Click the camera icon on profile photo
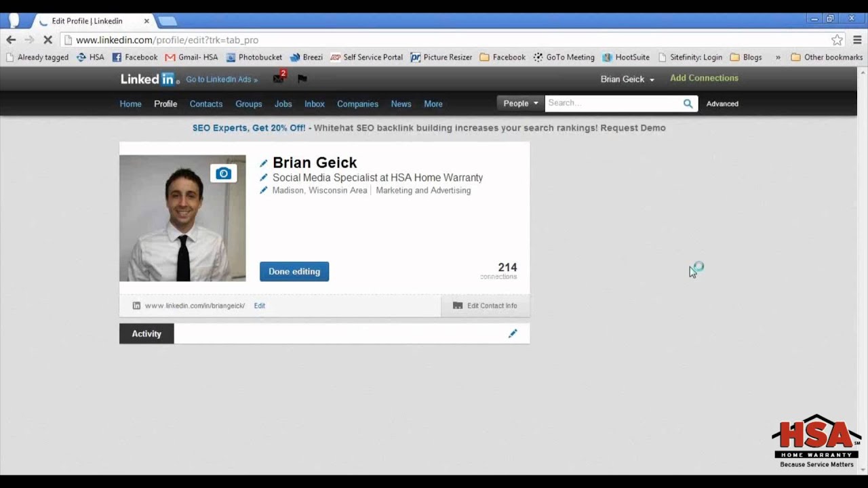The height and width of the screenshot is (488, 868). coord(223,174)
